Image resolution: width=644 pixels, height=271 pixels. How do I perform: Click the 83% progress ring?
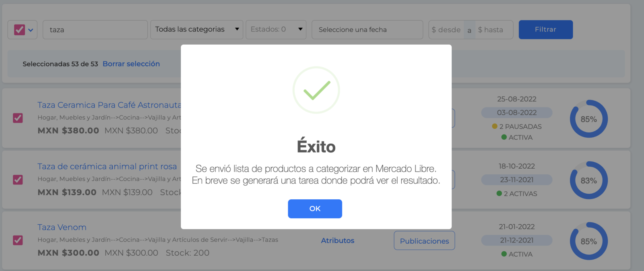coord(588,180)
